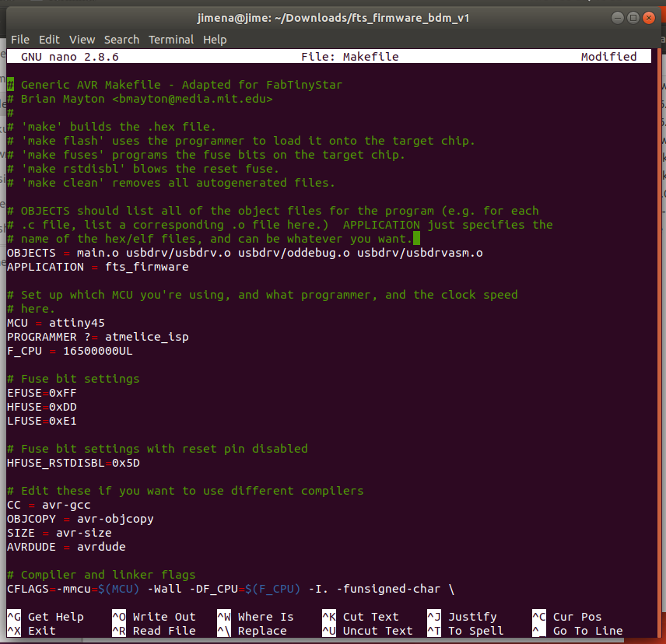Click the Modified status indicator
The width and height of the screenshot is (666, 644).
tap(608, 57)
